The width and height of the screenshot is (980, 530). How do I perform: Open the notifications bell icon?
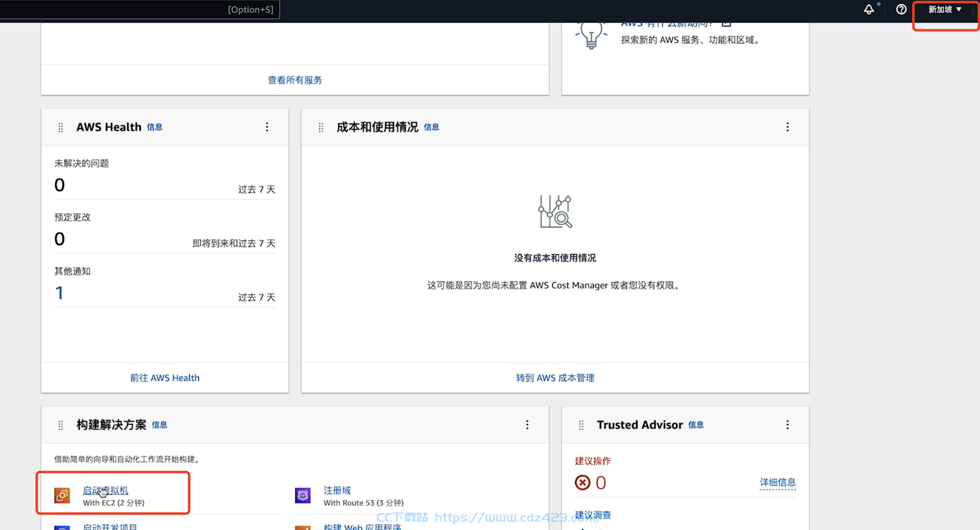pos(869,9)
